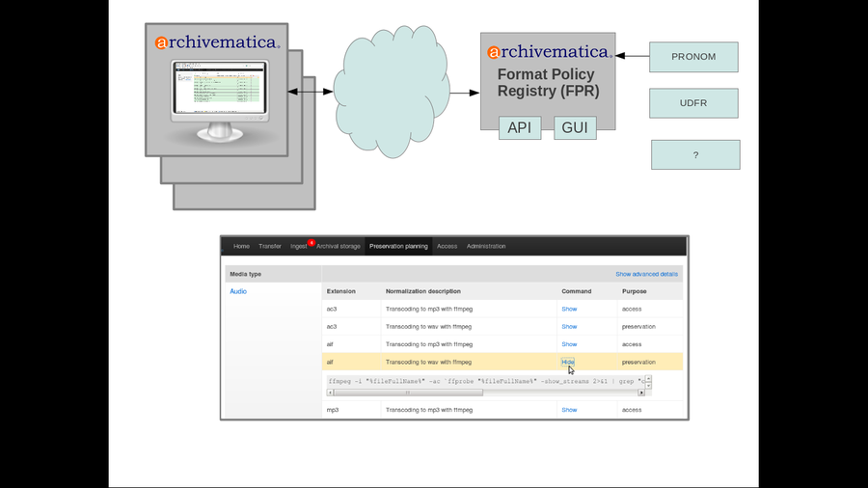Click the scrollbar left arrow in command box
The width and height of the screenshot is (868, 488).
point(330,393)
